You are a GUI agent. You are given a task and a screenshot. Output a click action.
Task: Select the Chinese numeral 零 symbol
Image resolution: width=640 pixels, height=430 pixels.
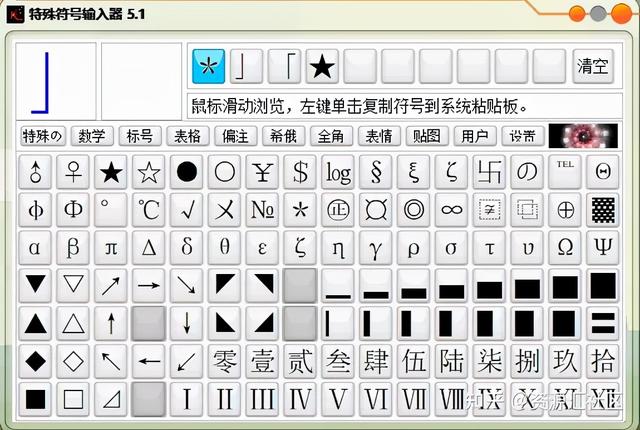[x=225, y=360]
